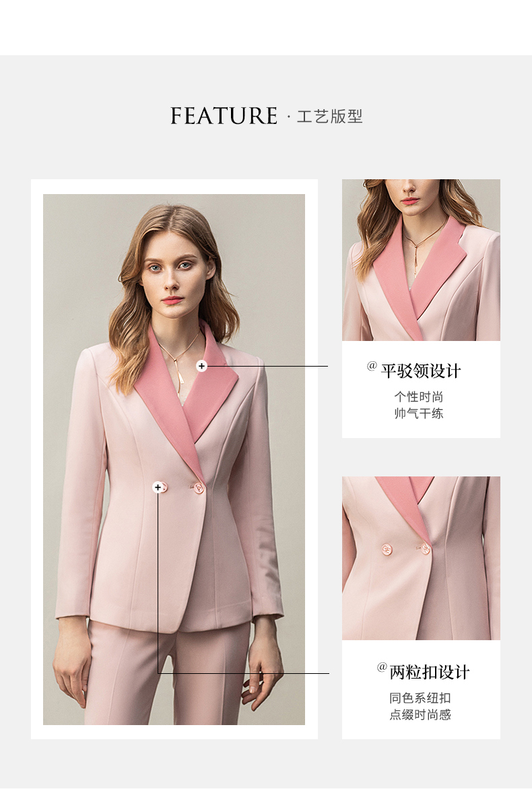Image resolution: width=532 pixels, height=810 pixels.
Task: Click the plus marker on the lapel
Action: 201,366
